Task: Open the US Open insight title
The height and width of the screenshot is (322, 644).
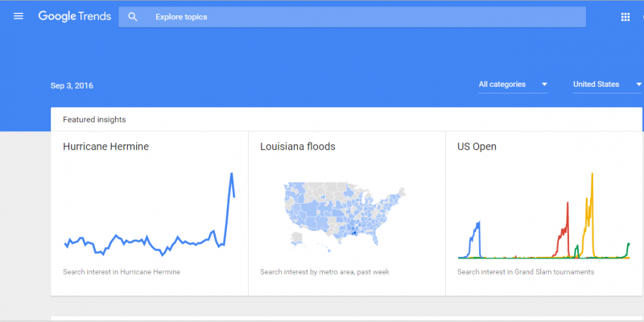Action: [x=477, y=147]
